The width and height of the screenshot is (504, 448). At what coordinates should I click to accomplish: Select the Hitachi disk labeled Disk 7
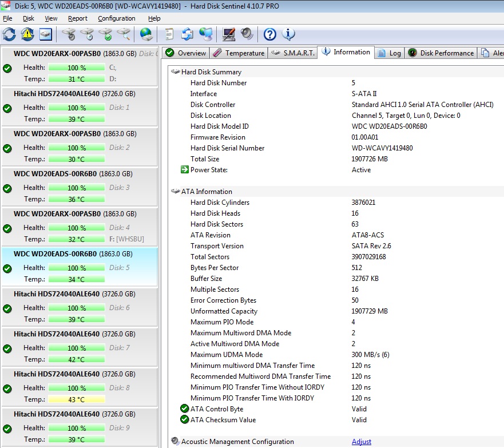pos(80,347)
